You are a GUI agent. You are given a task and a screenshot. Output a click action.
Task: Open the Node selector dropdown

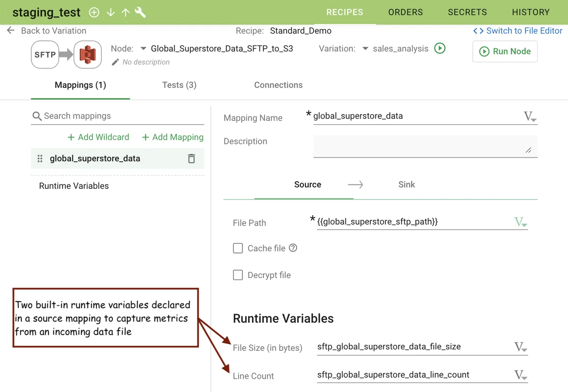tap(143, 48)
